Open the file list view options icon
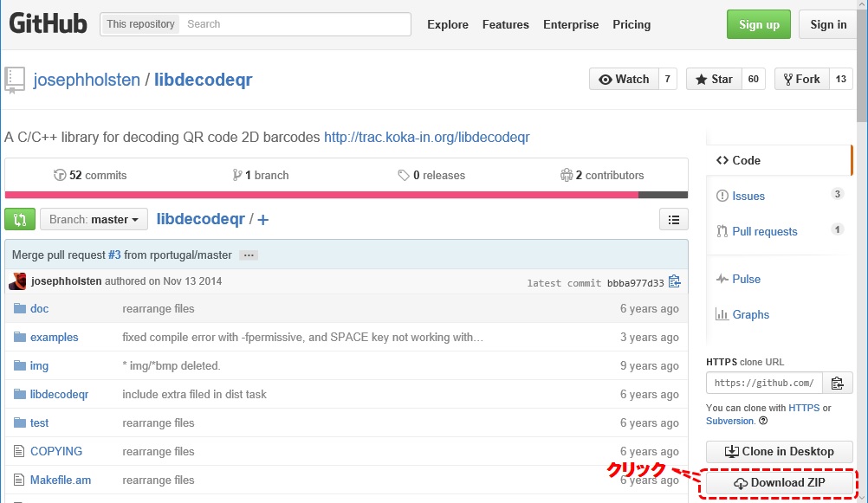 [x=673, y=220]
